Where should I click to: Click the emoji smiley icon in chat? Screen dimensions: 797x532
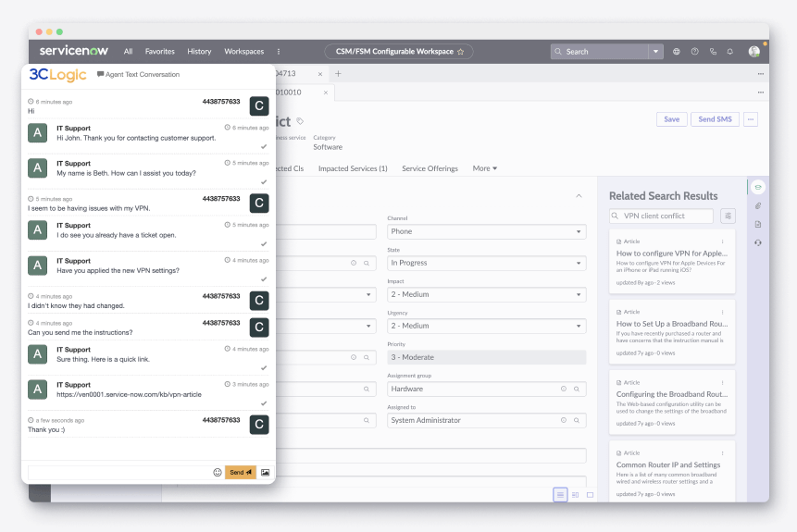click(217, 472)
